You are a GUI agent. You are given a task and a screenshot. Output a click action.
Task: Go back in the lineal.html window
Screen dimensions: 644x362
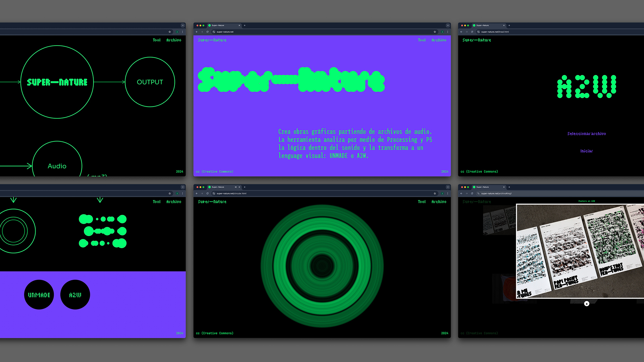tap(462, 32)
